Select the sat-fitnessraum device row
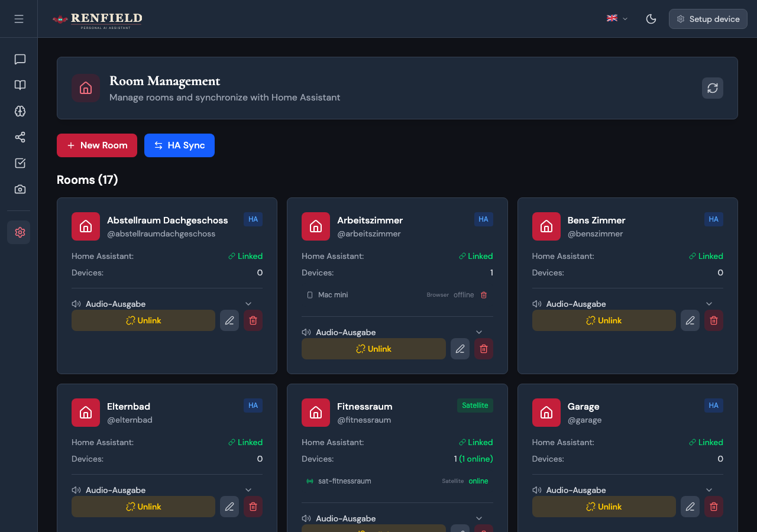Image resolution: width=757 pixels, height=532 pixels. (x=397, y=481)
